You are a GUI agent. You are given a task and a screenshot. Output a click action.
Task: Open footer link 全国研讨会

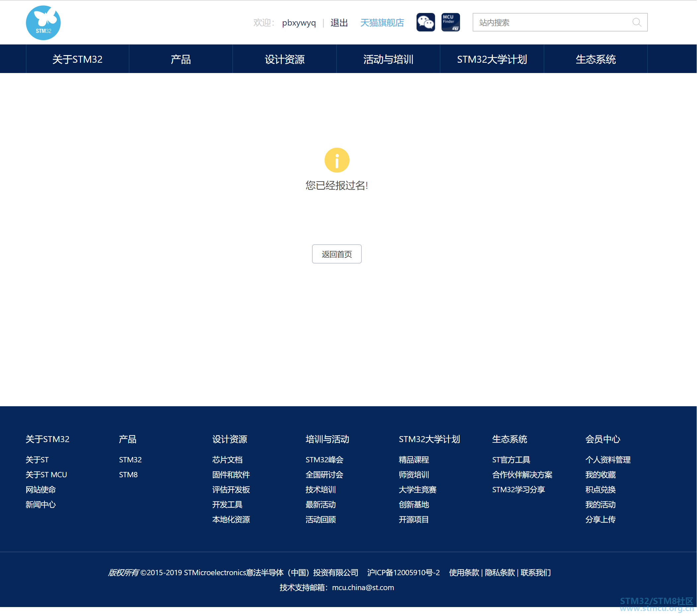324,475
